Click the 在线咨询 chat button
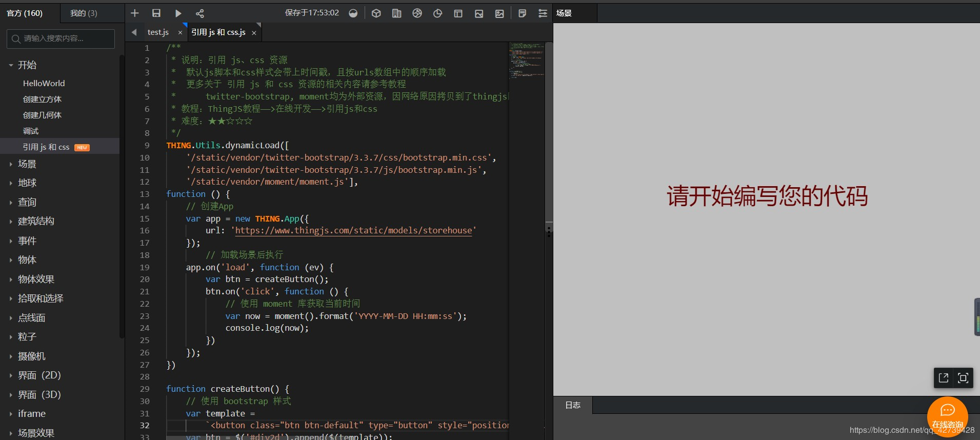Viewport: 980px width, 440px height. click(947, 416)
